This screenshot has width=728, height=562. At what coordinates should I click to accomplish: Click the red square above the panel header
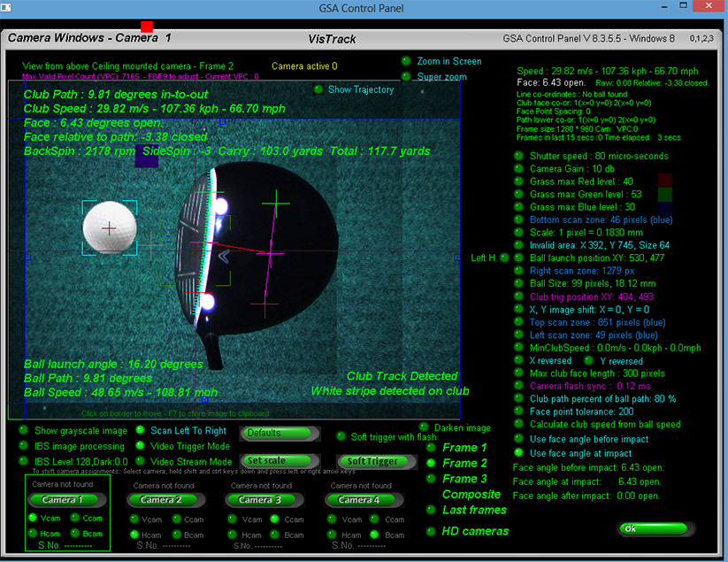(x=147, y=26)
